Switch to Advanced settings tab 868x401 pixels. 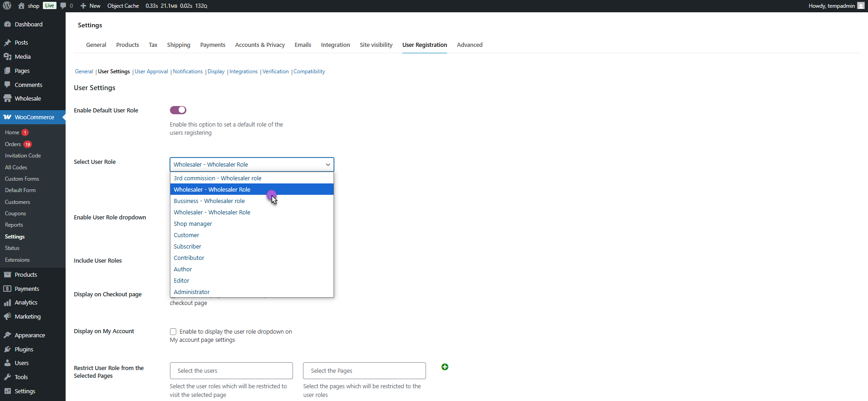[470, 45]
